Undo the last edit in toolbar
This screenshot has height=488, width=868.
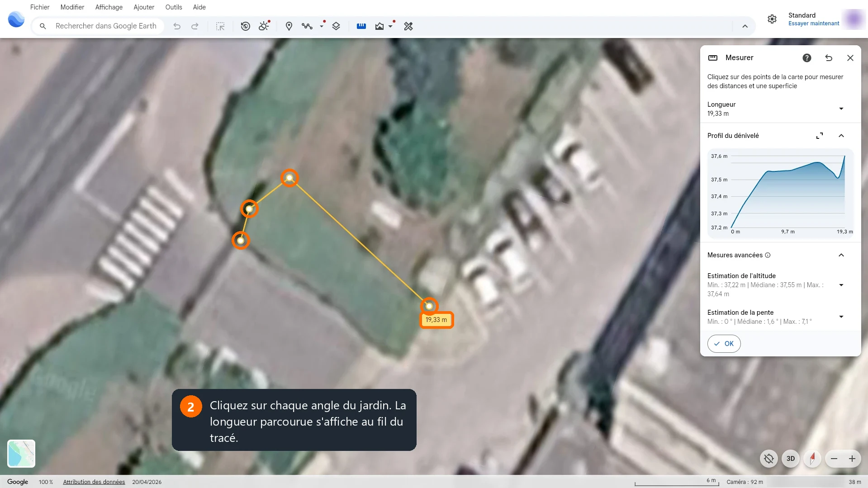177,26
